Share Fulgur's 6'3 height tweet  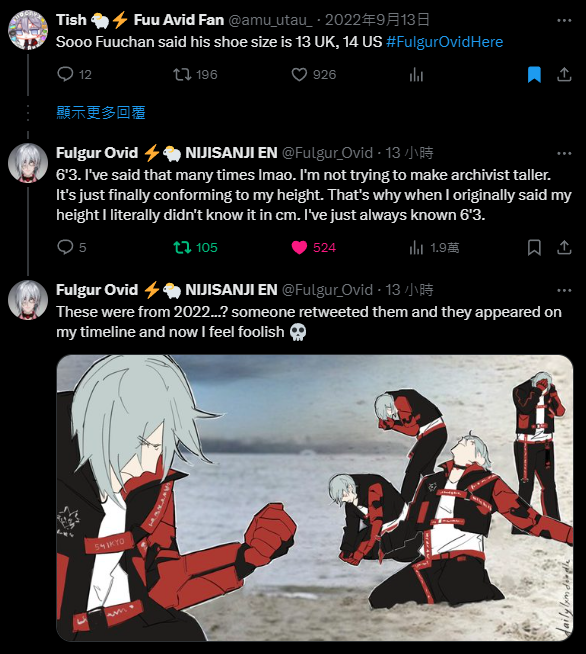point(564,247)
